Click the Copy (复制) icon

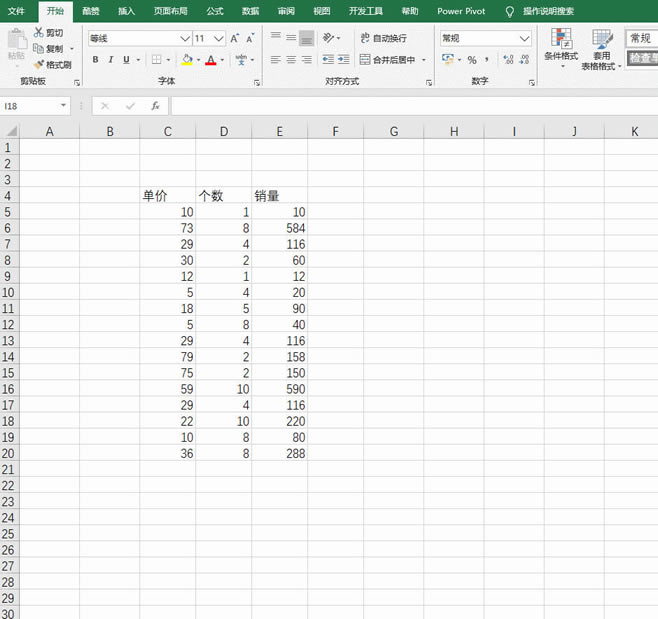click(38, 49)
